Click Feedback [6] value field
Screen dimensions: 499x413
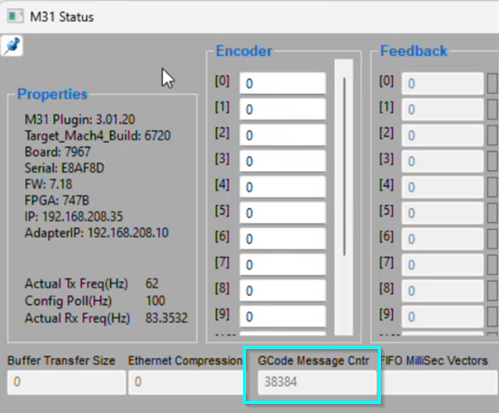coord(442,239)
